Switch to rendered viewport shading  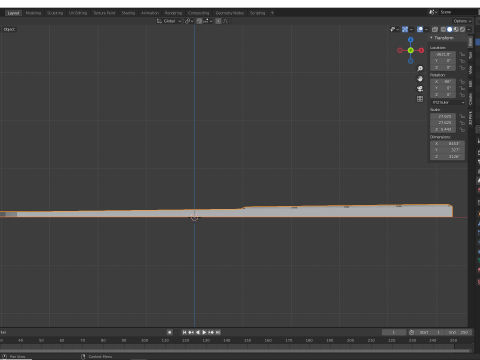[462, 29]
